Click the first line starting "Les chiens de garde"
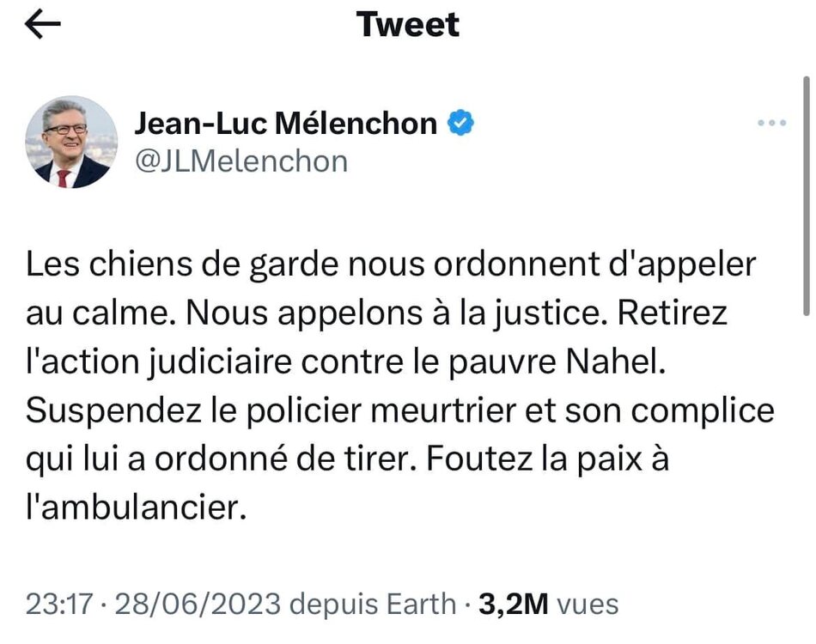 (x=391, y=264)
